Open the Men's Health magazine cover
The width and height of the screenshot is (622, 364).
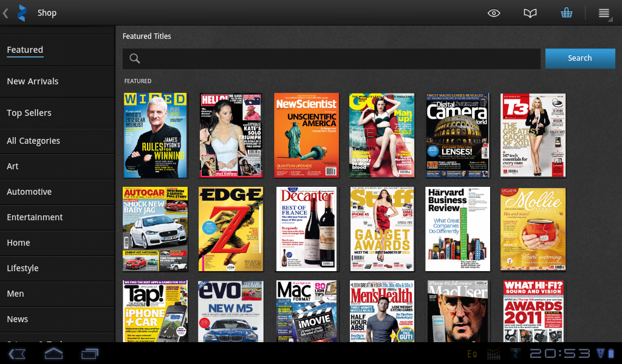pyautogui.click(x=382, y=311)
